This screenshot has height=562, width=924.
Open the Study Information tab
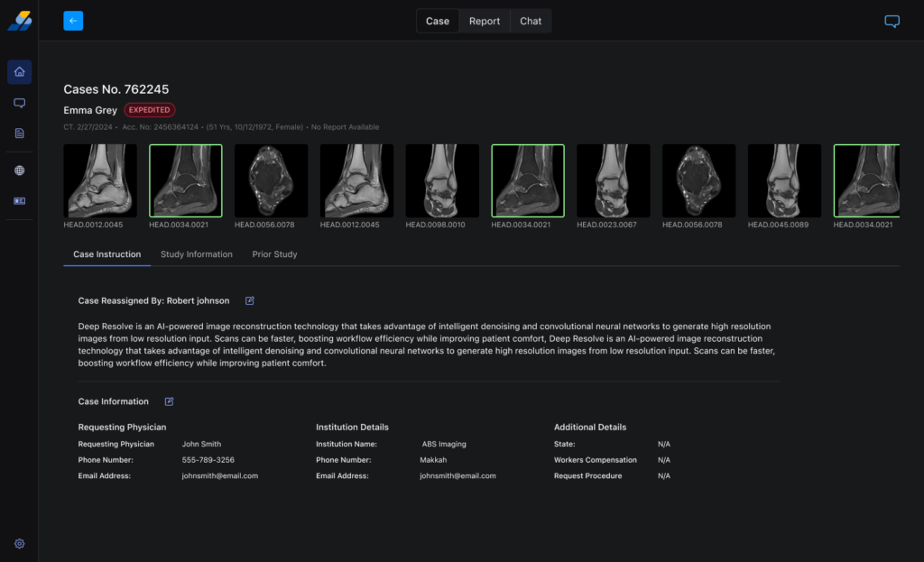point(197,254)
